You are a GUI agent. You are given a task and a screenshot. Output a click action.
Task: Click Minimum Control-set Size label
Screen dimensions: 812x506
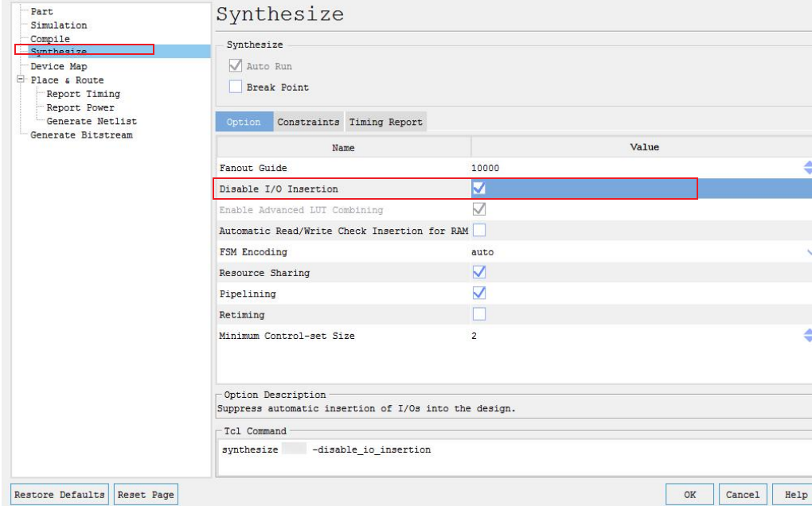287,336
